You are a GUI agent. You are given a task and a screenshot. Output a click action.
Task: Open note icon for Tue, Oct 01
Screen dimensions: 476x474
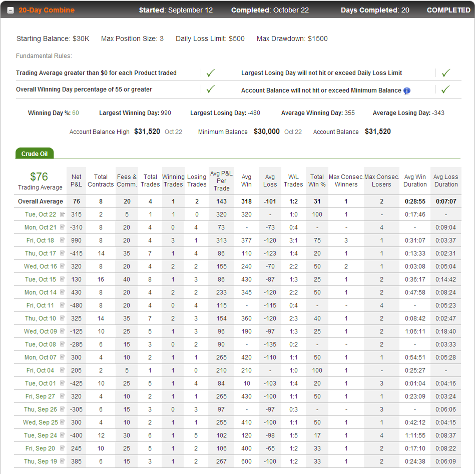[x=62, y=383]
